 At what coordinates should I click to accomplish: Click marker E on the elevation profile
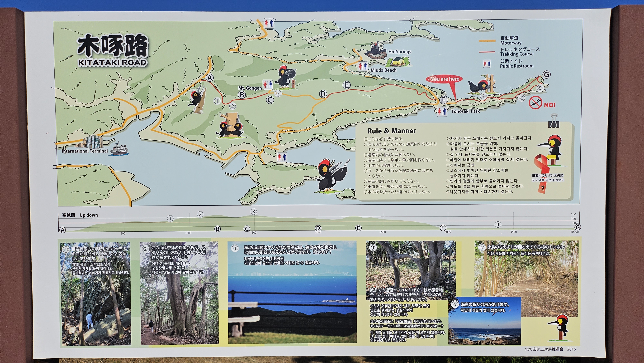coord(358,228)
